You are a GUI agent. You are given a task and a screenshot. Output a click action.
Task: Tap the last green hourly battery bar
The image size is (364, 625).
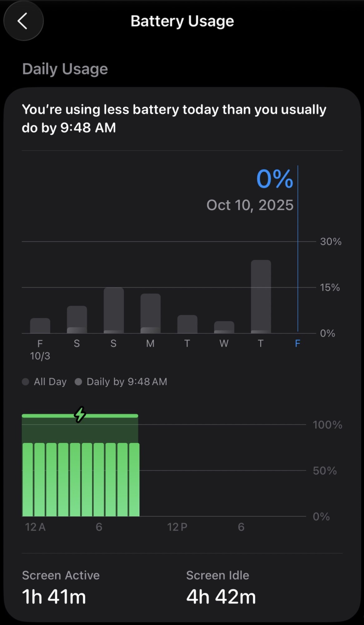click(134, 480)
